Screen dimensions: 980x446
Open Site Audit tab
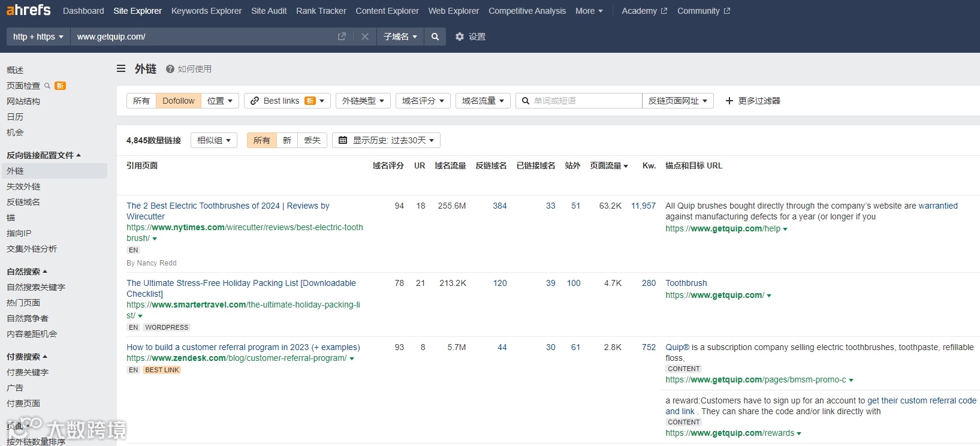(269, 11)
